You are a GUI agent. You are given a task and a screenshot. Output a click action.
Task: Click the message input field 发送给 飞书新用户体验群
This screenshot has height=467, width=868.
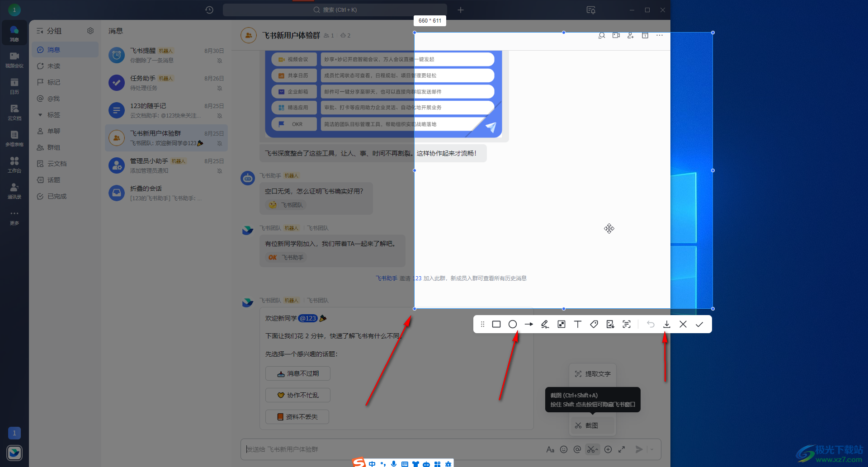point(393,449)
